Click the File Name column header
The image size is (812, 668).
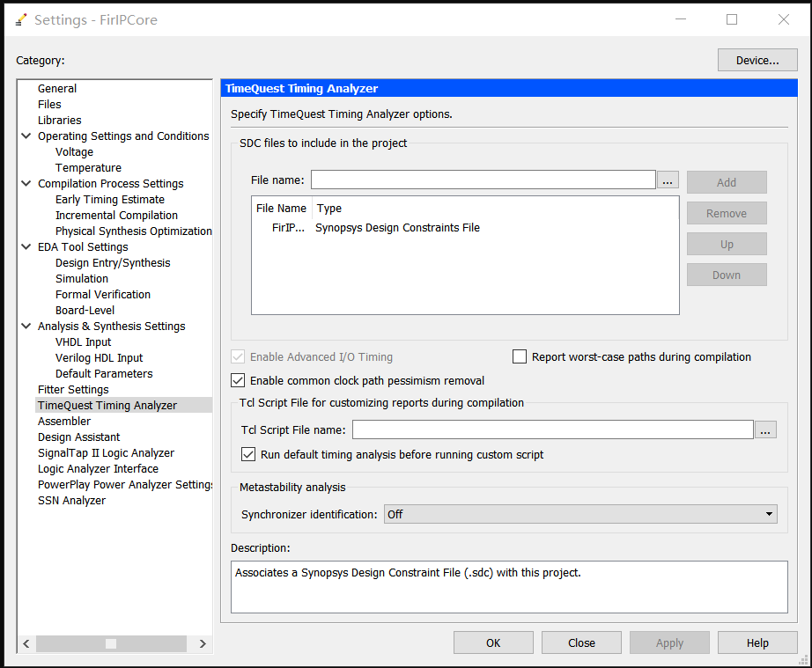(x=281, y=208)
